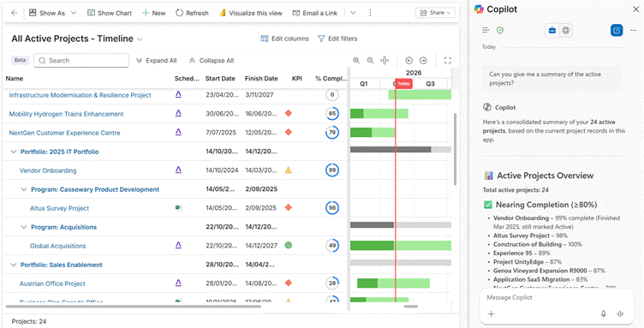The image size is (644, 328).
Task: Click Edit columns
Action: (284, 39)
